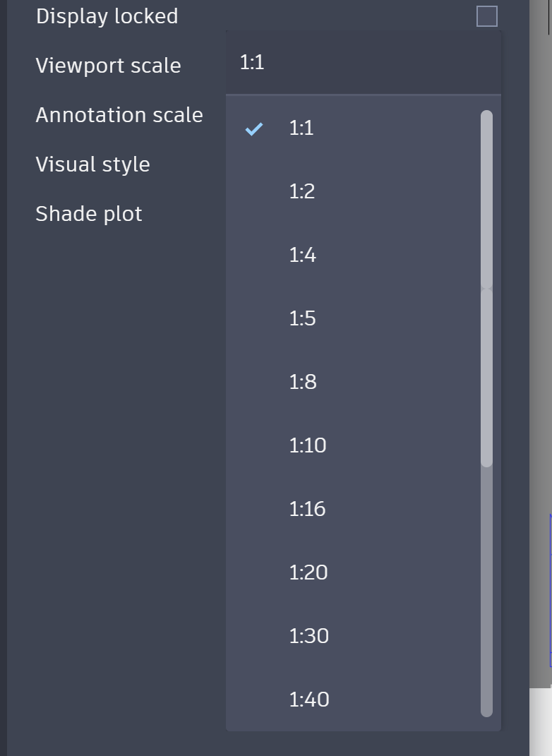Toggle the Display locked checkbox

pos(487,16)
